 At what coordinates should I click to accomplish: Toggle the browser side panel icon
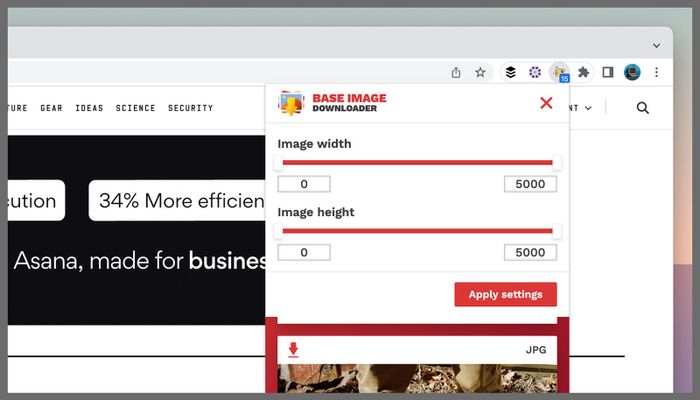pyautogui.click(x=608, y=72)
